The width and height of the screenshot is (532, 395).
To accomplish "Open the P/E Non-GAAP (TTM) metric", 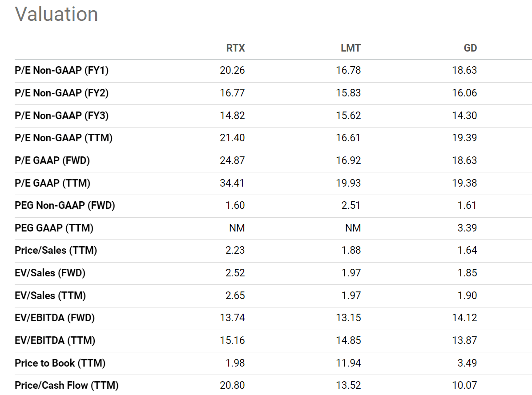I will [x=63, y=138].
